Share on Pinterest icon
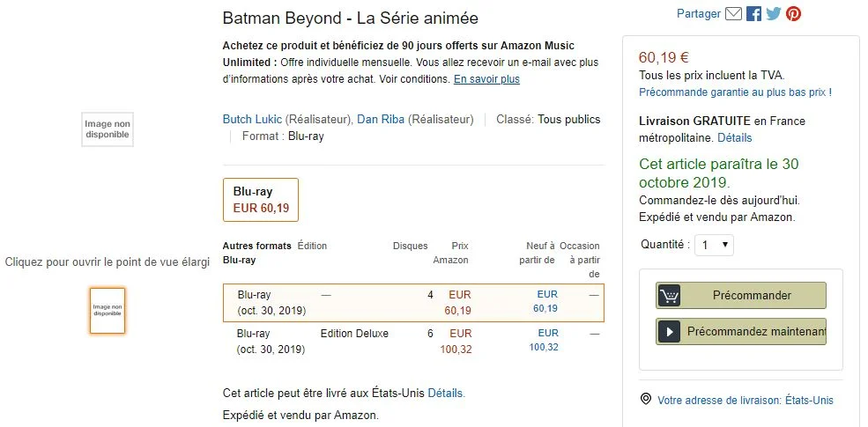The image size is (868, 427). pos(794,14)
